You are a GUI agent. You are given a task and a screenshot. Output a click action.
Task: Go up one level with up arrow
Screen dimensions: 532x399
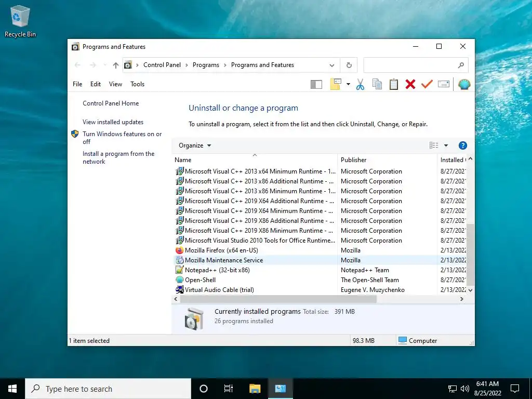click(x=116, y=65)
